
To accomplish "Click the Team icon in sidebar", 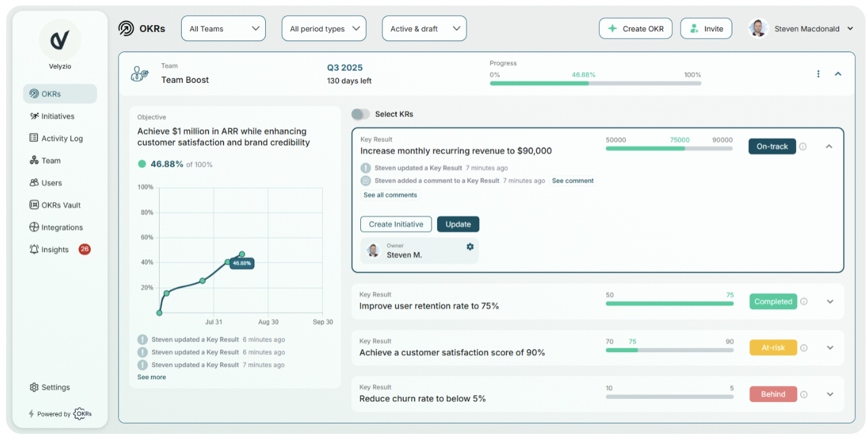I will (34, 160).
